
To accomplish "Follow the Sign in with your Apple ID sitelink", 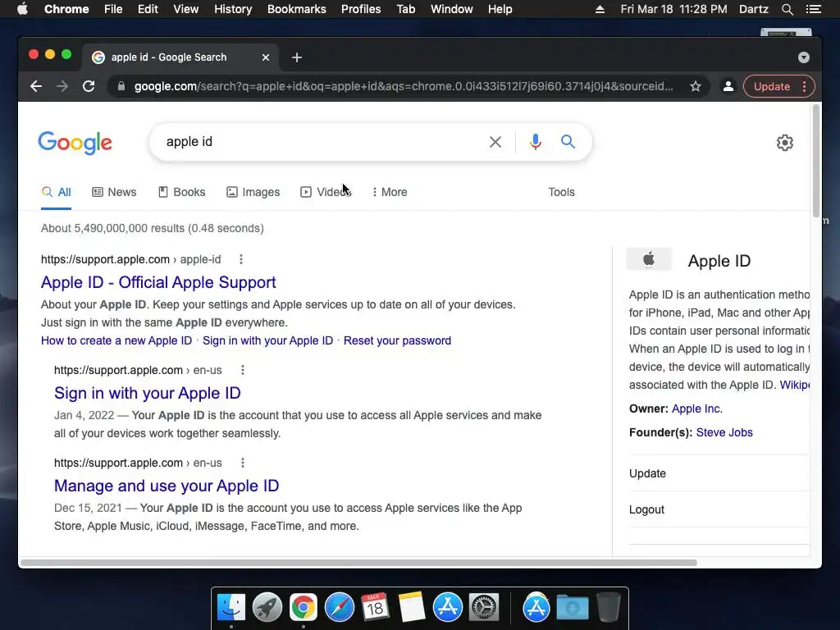I will click(x=268, y=340).
